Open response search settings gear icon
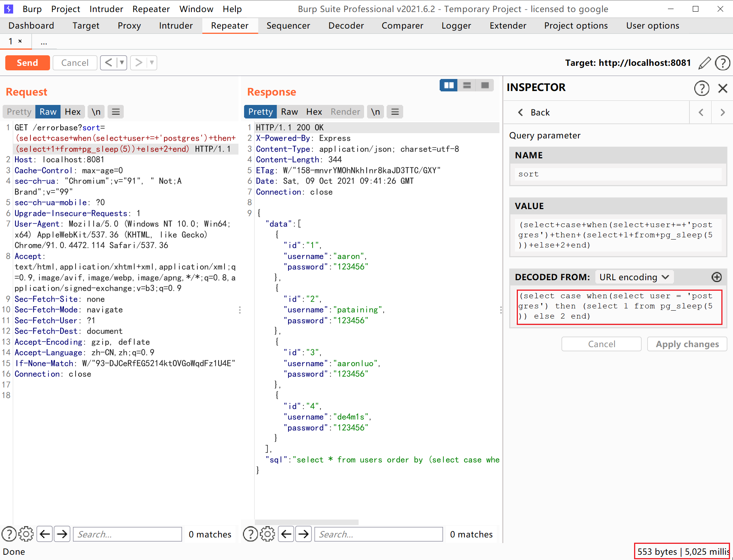 coord(267,534)
